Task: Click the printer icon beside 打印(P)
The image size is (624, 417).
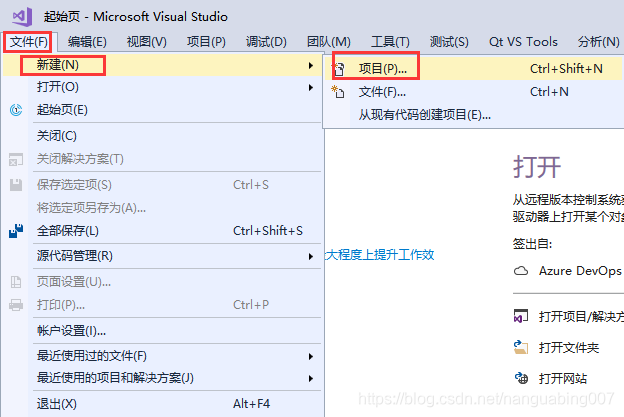Action: point(16,305)
